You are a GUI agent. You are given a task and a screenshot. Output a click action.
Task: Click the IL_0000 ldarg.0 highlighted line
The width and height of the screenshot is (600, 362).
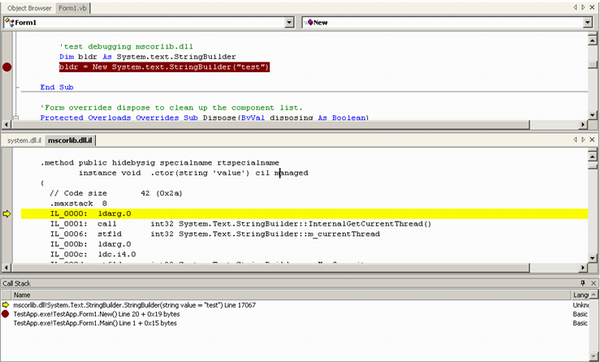[x=304, y=214]
